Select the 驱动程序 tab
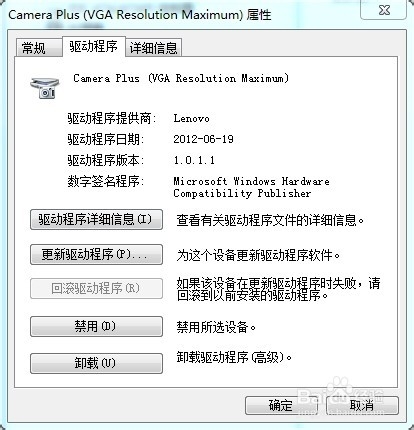 coord(94,46)
